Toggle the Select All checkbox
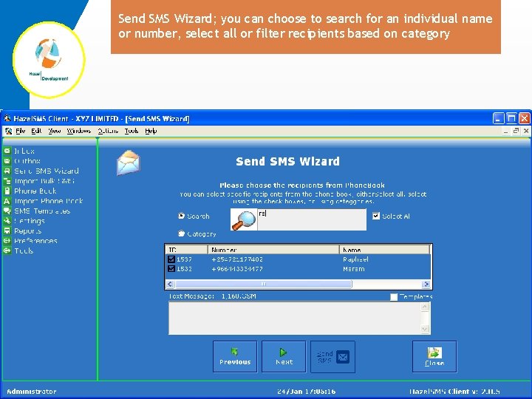The height and width of the screenshot is (399, 532). (376, 216)
